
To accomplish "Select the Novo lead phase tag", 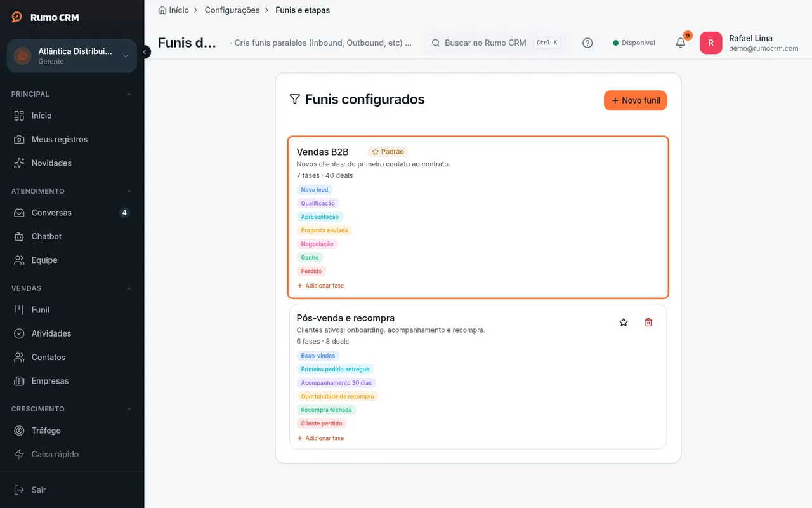I will pos(315,190).
